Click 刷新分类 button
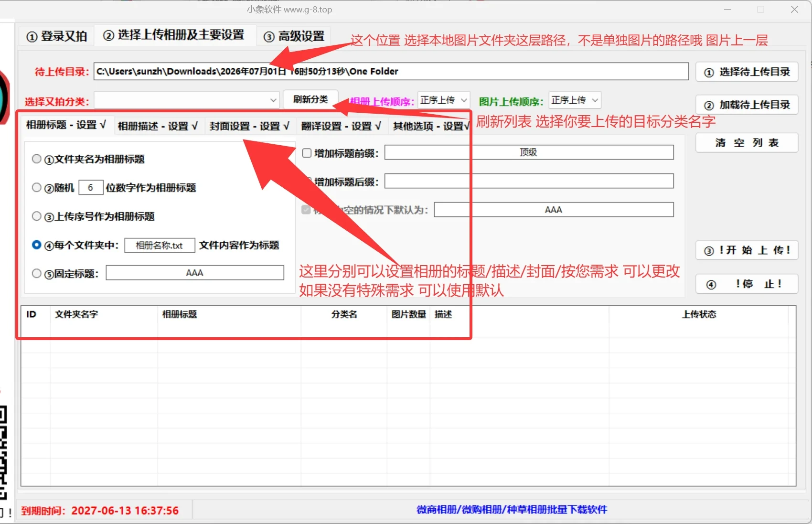Screen dimensions: 812x524 pyautogui.click(x=310, y=99)
